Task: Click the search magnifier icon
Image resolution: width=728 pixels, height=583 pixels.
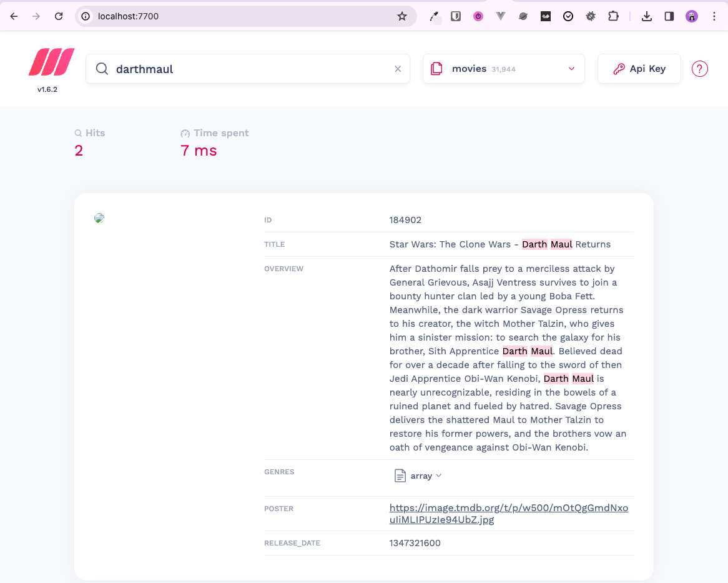Action: point(102,69)
